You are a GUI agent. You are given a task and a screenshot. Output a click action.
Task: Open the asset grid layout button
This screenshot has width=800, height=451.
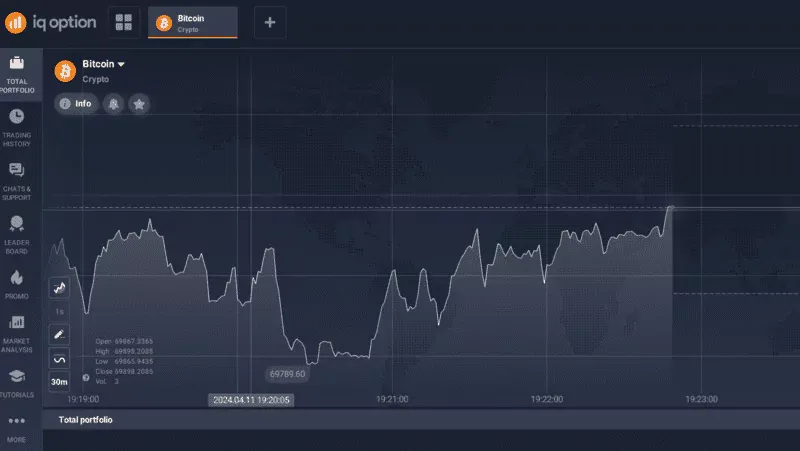click(x=123, y=22)
